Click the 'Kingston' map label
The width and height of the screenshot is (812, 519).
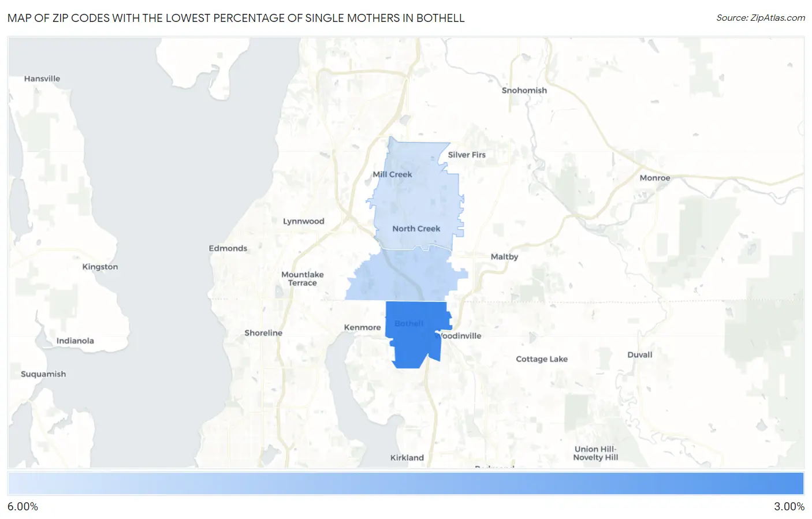point(100,267)
